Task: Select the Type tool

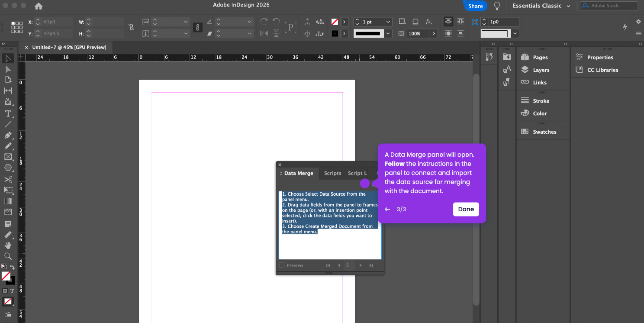Action: coord(8,113)
